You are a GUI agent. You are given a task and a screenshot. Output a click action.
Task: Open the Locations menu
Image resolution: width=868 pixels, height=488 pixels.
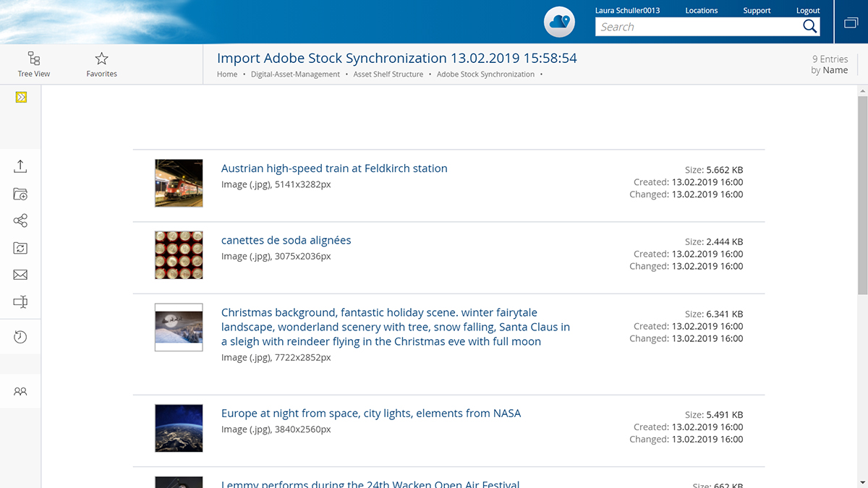tap(702, 10)
